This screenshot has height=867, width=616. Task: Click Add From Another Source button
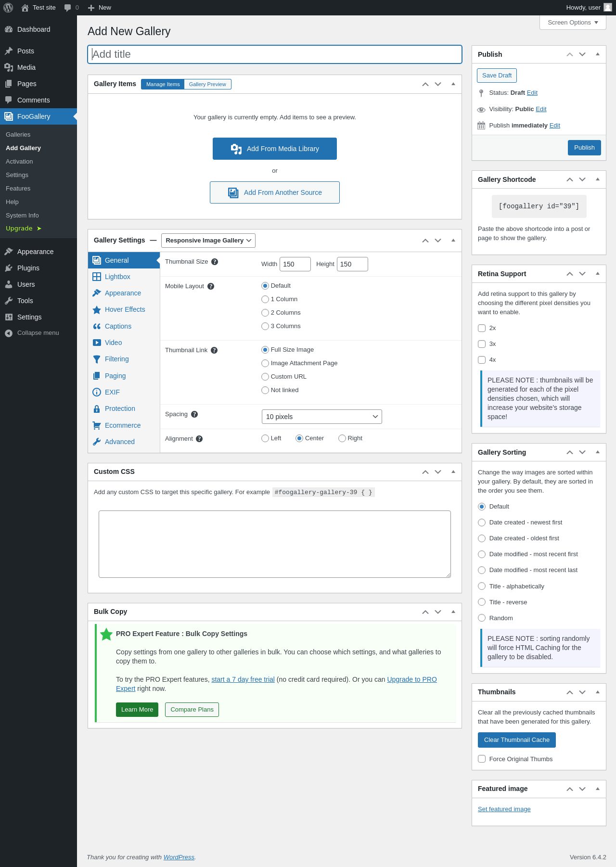(275, 192)
